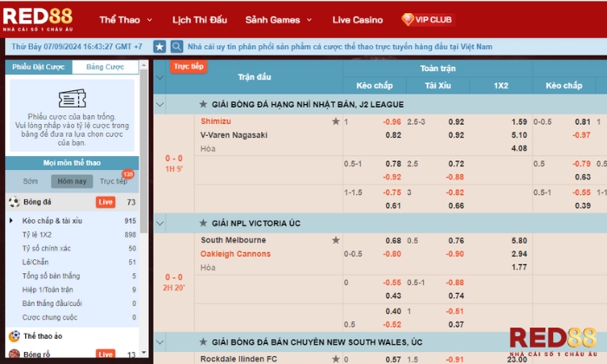Pick draw odds 4.08 for Shimizu match
Image resolution: width=607 pixels, height=364 pixels.
[x=519, y=148]
